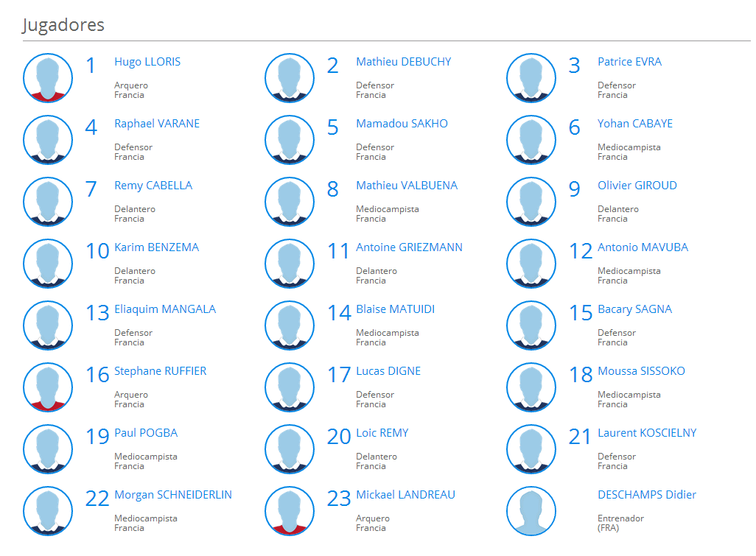The height and width of the screenshot is (556, 756).
Task: Click Entrenador label under DESCHAMPS Didier
Action: (x=620, y=518)
